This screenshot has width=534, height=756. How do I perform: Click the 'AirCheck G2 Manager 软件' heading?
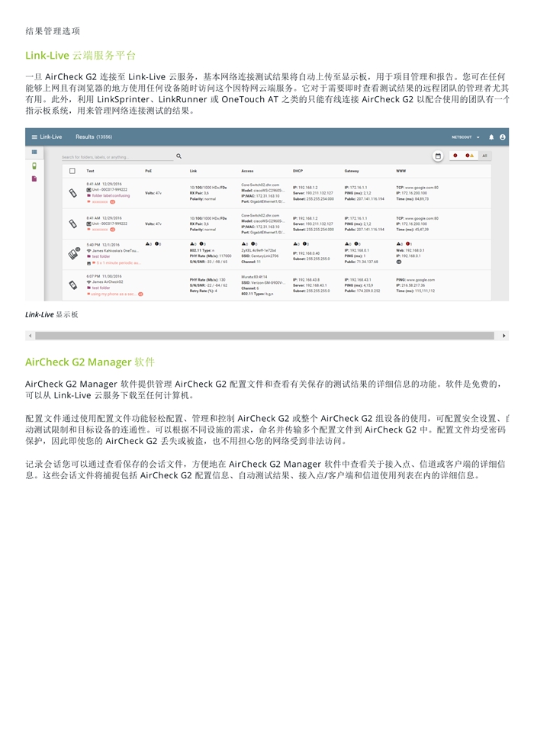click(90, 362)
